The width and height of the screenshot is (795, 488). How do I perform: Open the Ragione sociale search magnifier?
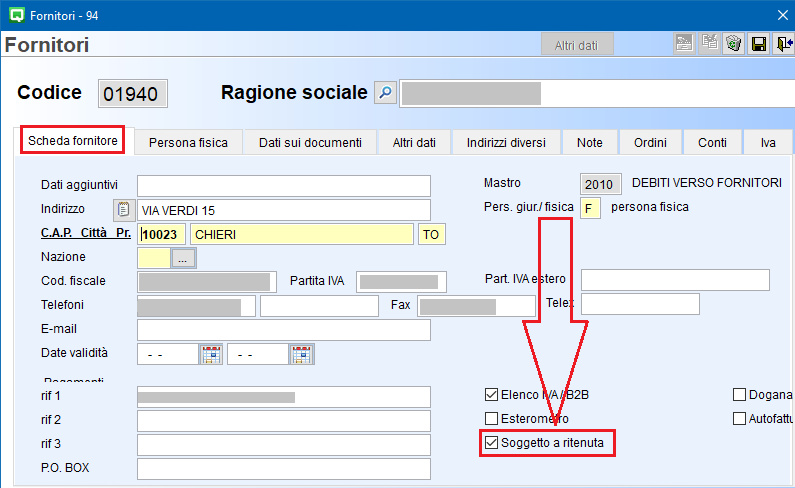coord(385,93)
